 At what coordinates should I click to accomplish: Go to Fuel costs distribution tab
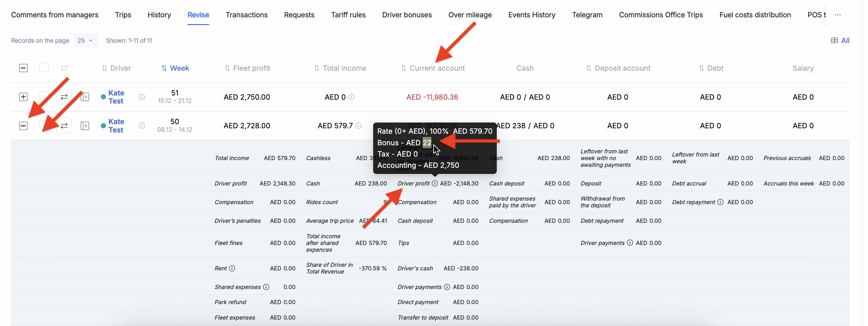755,15
